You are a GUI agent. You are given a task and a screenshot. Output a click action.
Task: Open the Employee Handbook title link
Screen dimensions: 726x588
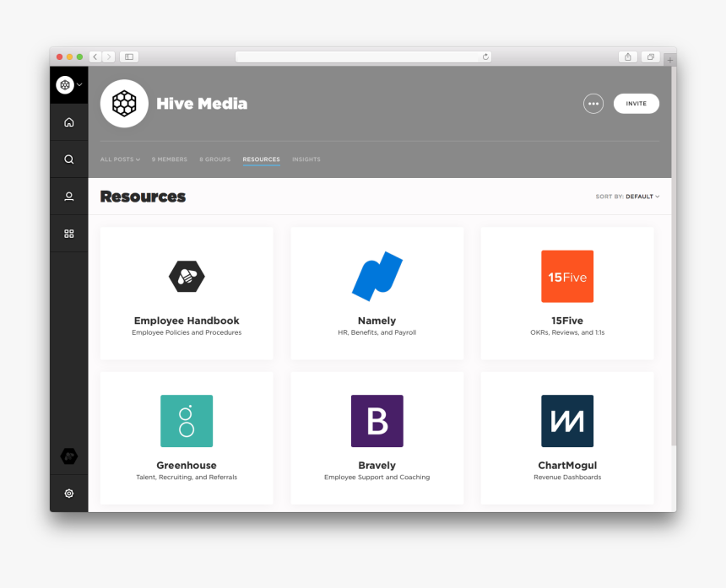(187, 321)
